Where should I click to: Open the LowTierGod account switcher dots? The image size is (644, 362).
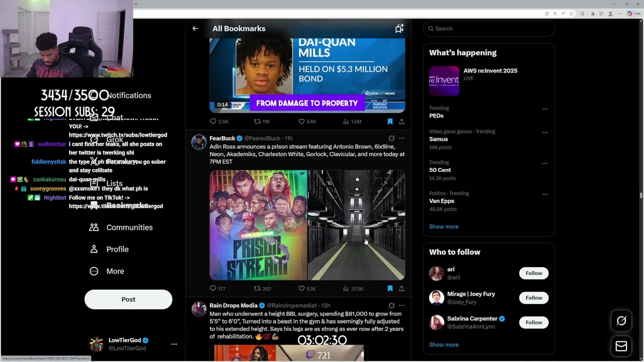(x=174, y=344)
